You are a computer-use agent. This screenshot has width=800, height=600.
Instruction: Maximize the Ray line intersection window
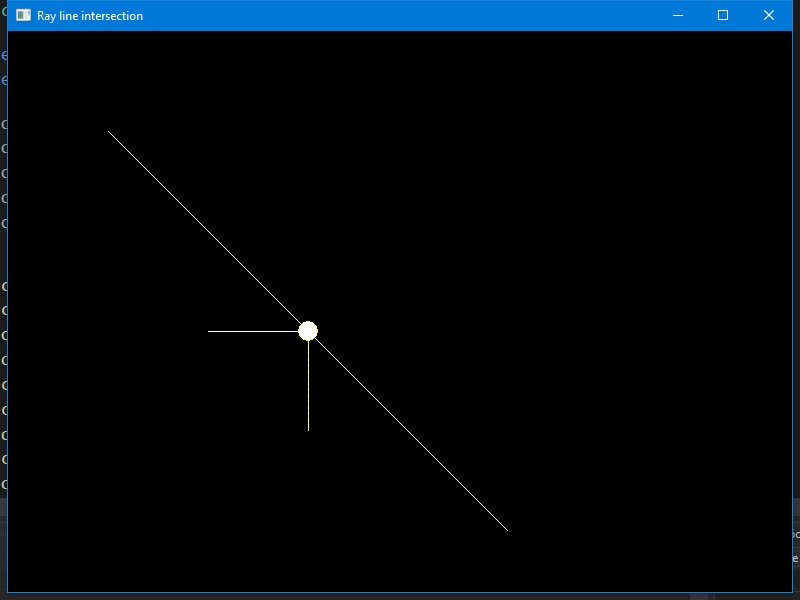point(723,15)
